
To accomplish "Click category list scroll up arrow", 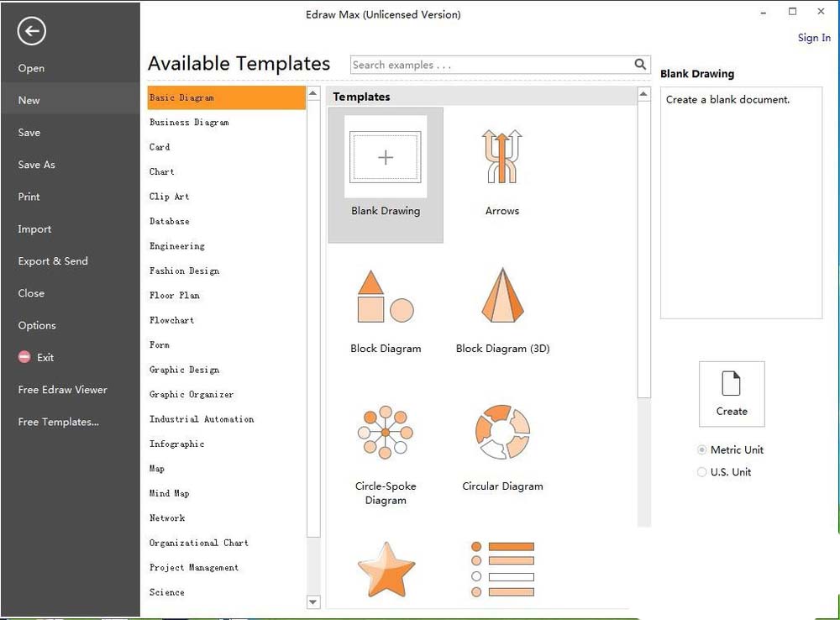I will (312, 93).
